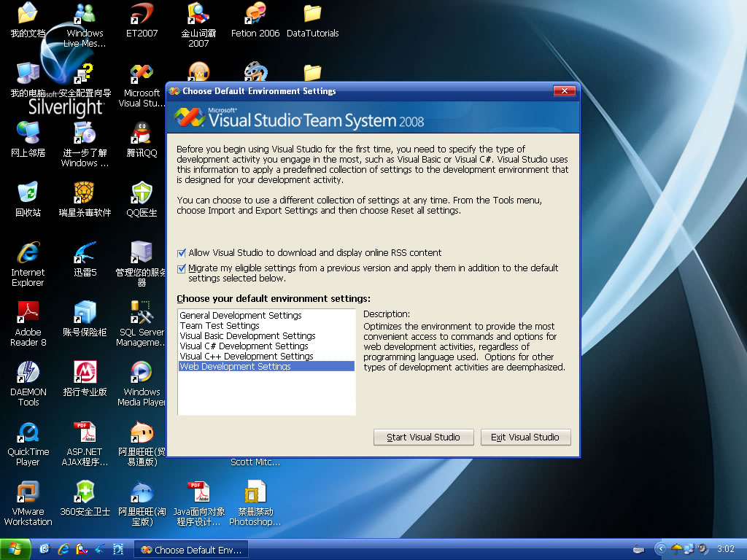Viewport: 747px width, 560px height.
Task: Select the VMware Workstation shortcut
Action: 28,493
